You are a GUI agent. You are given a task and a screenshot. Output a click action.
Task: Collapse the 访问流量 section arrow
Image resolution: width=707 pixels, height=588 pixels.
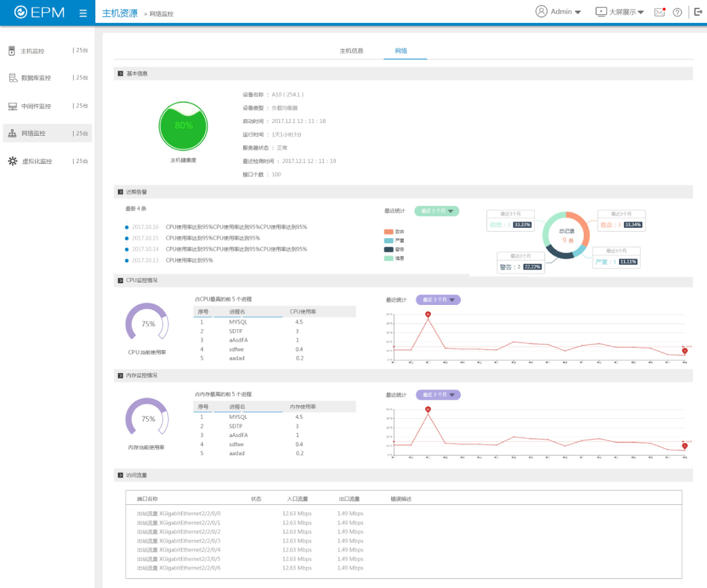[x=121, y=475]
